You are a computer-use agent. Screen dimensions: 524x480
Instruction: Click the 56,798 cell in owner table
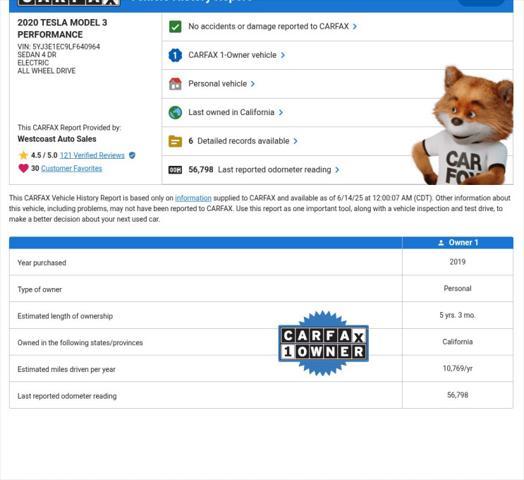pyautogui.click(x=457, y=395)
